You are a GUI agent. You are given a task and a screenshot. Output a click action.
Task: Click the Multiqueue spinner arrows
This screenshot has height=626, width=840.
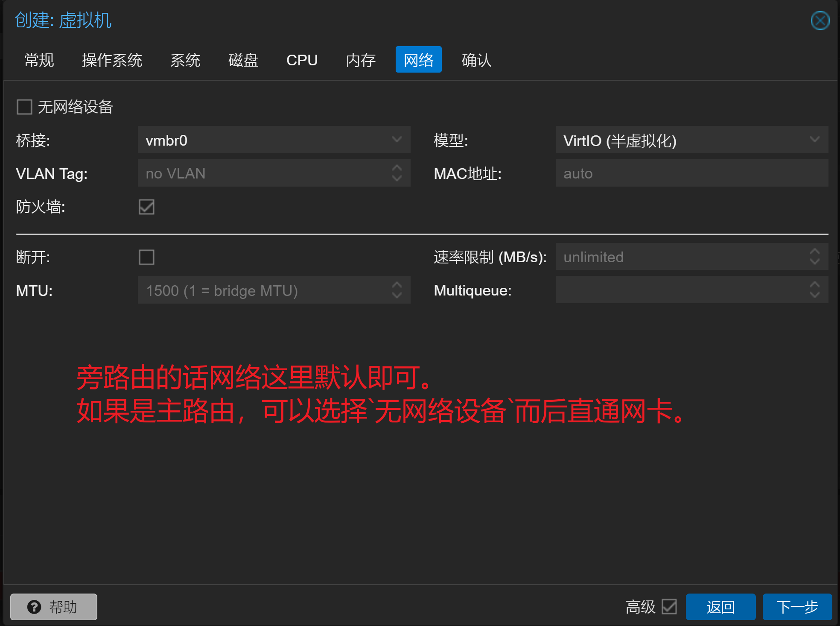815,290
